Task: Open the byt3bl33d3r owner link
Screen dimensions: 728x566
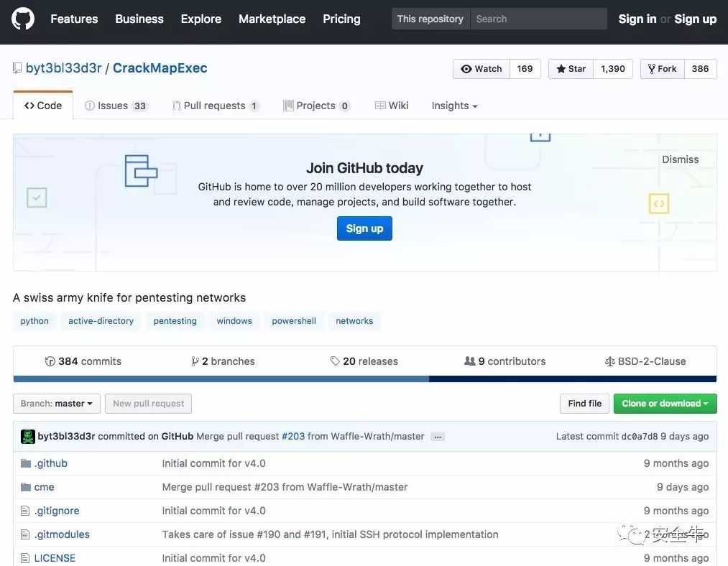Action: [64, 68]
